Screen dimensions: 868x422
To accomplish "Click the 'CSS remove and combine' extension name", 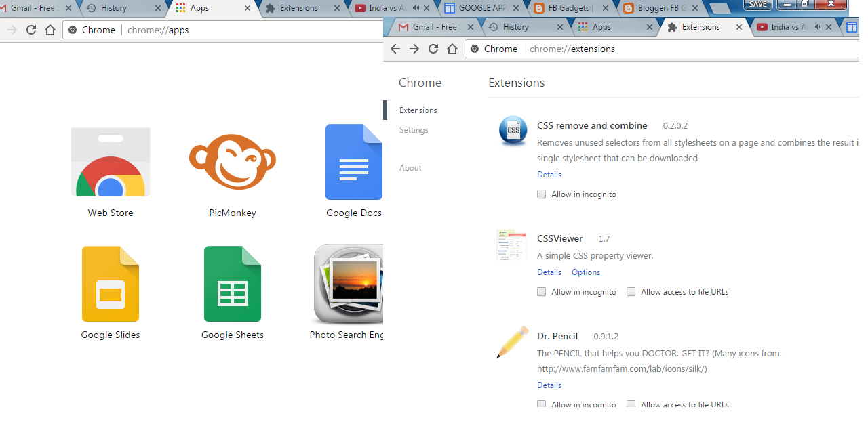I will 592,125.
